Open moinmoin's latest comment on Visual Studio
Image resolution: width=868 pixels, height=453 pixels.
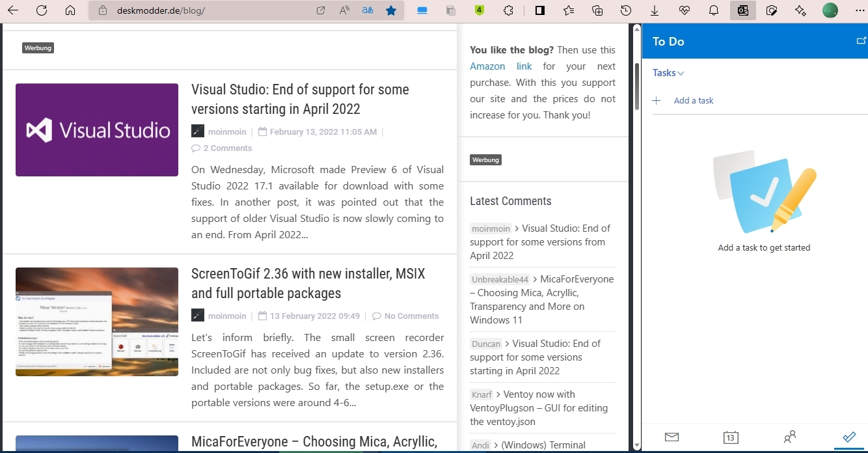pos(540,242)
